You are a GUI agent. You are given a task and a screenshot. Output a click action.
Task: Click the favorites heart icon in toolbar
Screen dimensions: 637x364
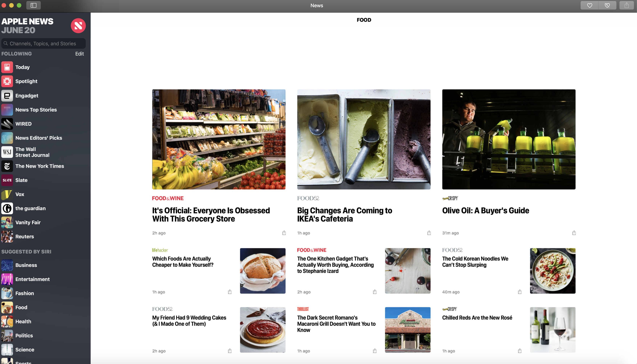(x=590, y=5)
